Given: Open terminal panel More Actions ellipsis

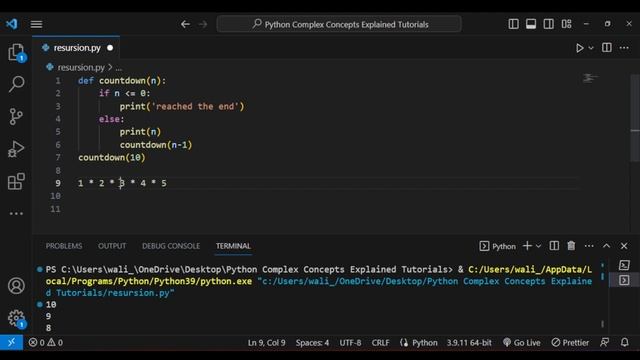Looking at the screenshot, I should coord(589,246).
